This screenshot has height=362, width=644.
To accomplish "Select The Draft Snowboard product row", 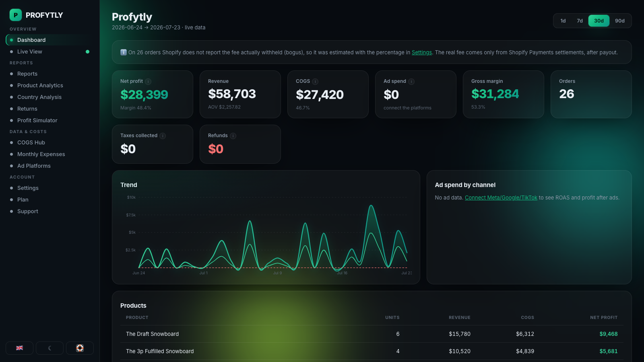I will click(372, 334).
